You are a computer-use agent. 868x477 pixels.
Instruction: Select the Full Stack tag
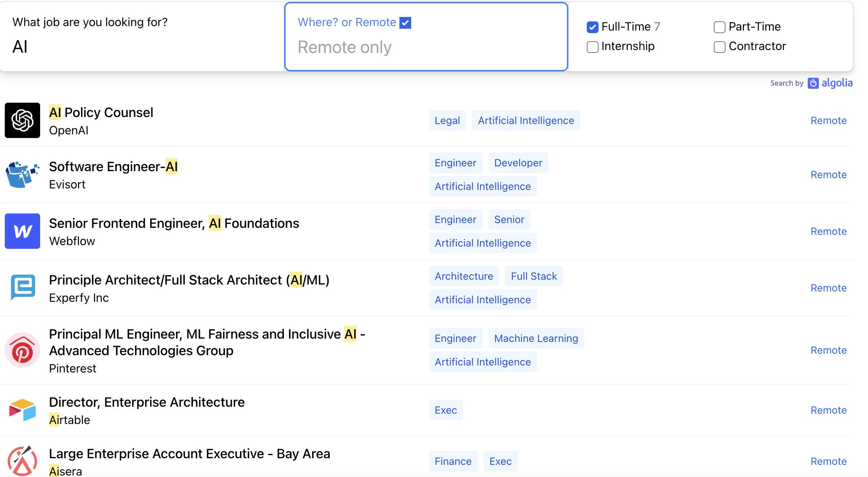click(x=534, y=276)
